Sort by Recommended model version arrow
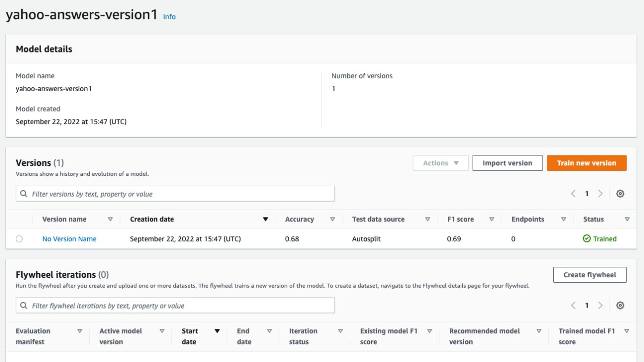The height and width of the screenshot is (362, 644). point(539,331)
